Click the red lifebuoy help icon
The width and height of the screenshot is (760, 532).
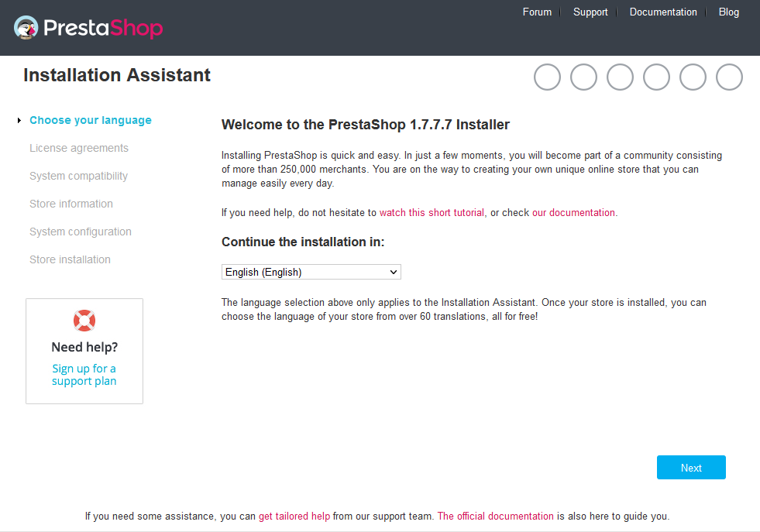point(84,321)
